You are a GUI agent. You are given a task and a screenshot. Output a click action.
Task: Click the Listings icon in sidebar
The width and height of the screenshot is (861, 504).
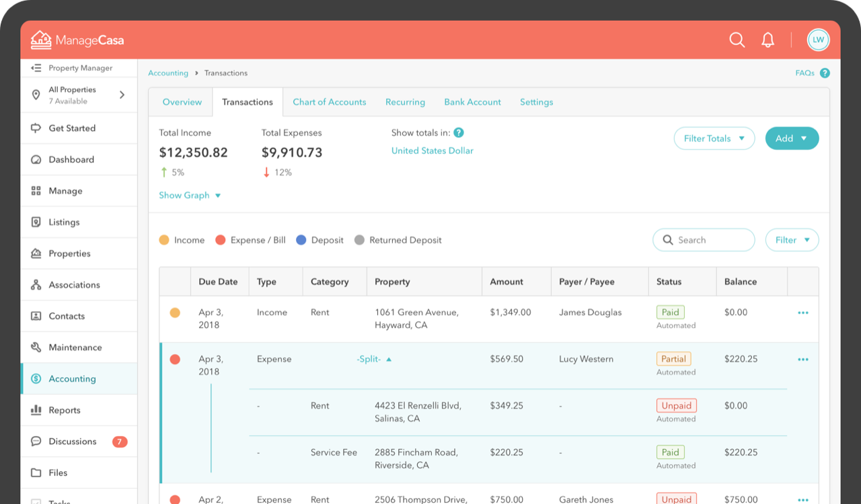(36, 222)
